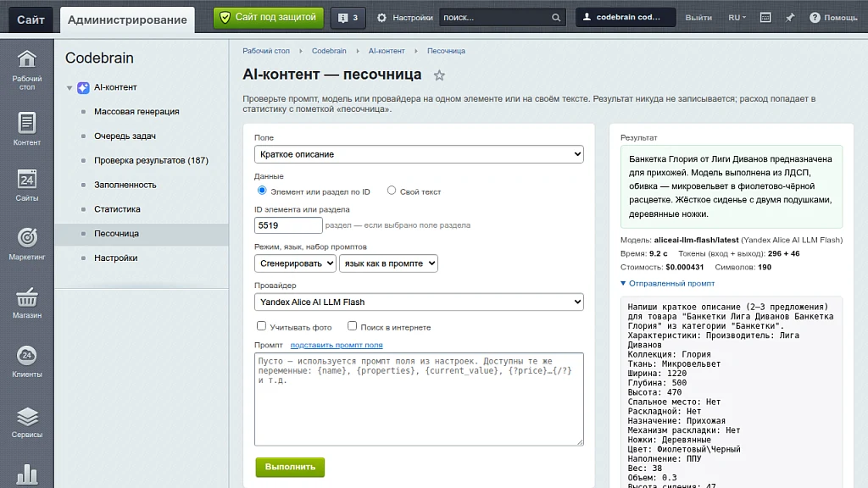The image size is (868, 488).
Task: Click the 'Сайт под защитой' button
Action: (x=269, y=18)
